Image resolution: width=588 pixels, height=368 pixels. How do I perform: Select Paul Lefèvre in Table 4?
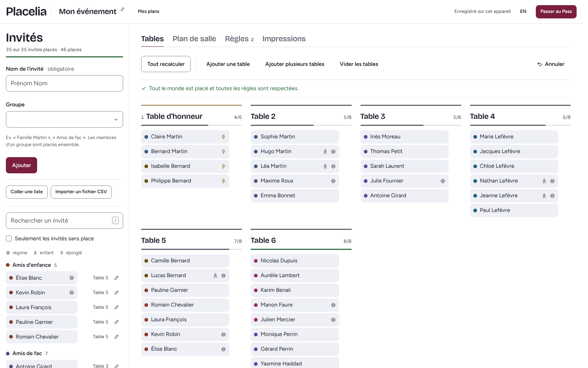514,210
